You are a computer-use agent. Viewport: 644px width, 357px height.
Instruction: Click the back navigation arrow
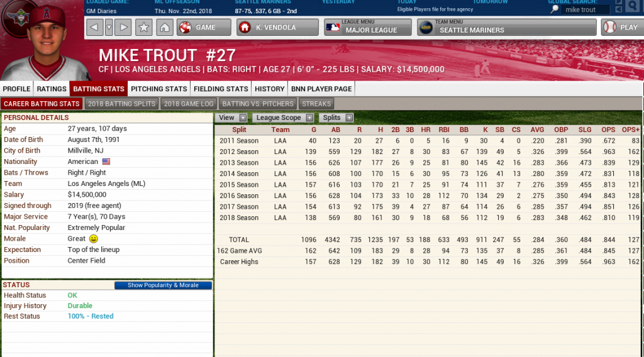click(x=94, y=27)
